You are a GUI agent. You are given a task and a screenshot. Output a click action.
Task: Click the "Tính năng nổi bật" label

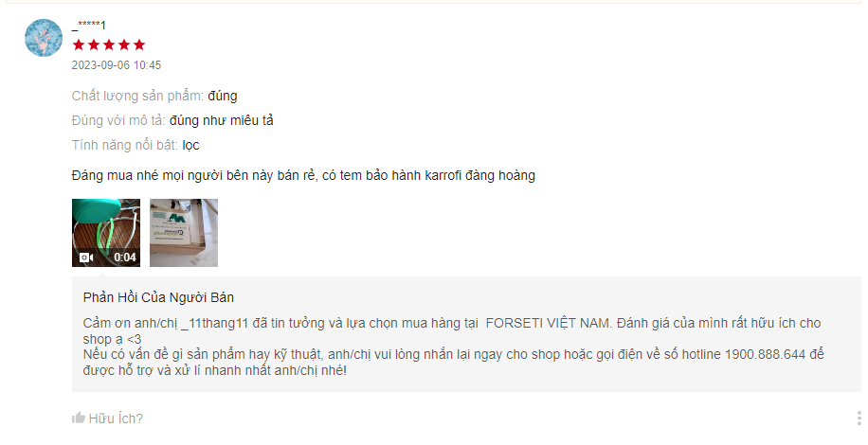click(125, 146)
